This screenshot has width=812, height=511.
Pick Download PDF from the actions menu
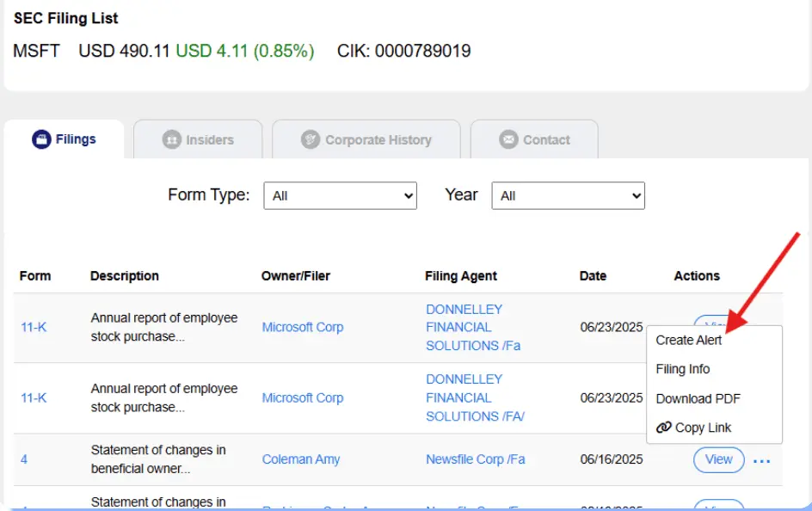click(698, 398)
